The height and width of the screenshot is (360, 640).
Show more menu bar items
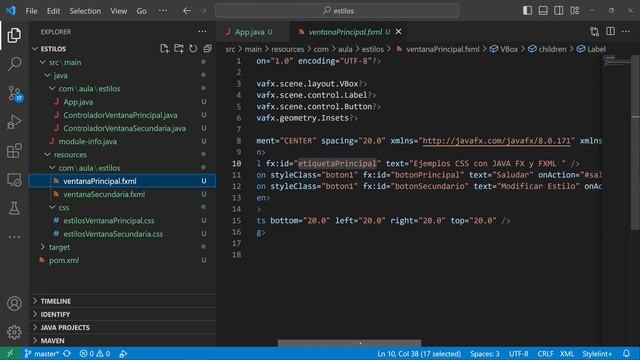coord(163,11)
